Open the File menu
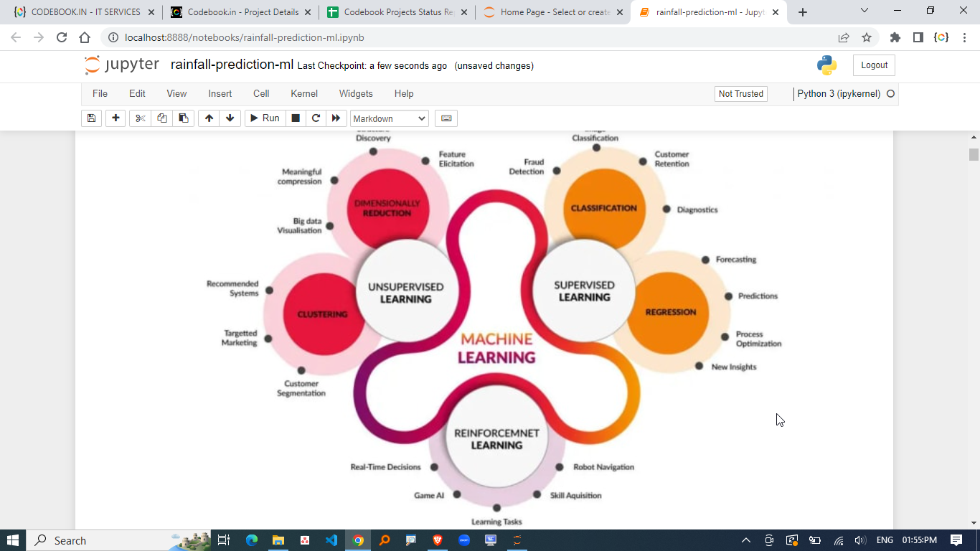980x551 pixels. (100, 94)
